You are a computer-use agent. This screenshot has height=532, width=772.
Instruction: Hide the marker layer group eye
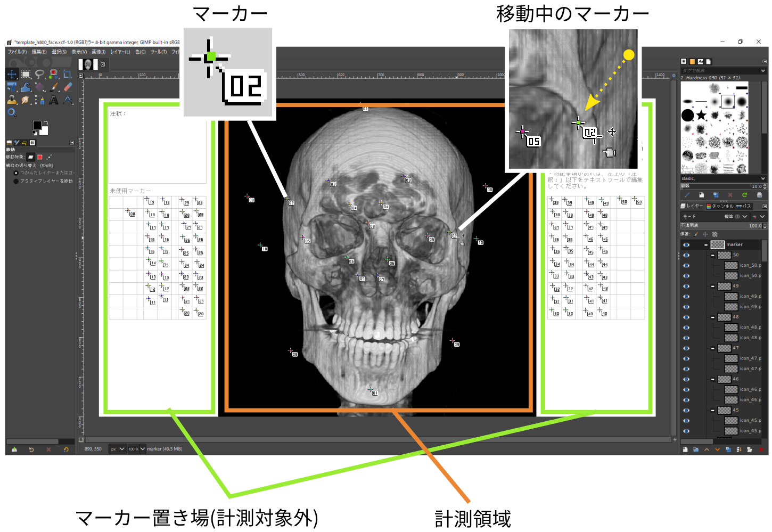[686, 245]
